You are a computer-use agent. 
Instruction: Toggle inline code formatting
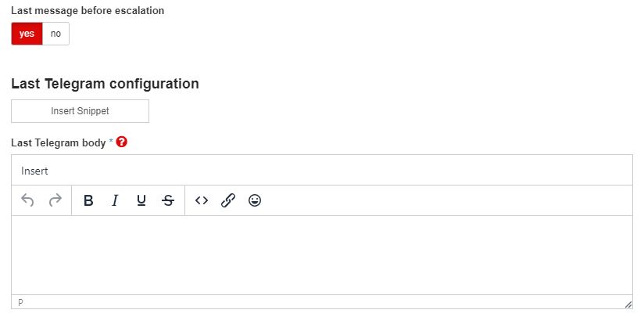[202, 200]
